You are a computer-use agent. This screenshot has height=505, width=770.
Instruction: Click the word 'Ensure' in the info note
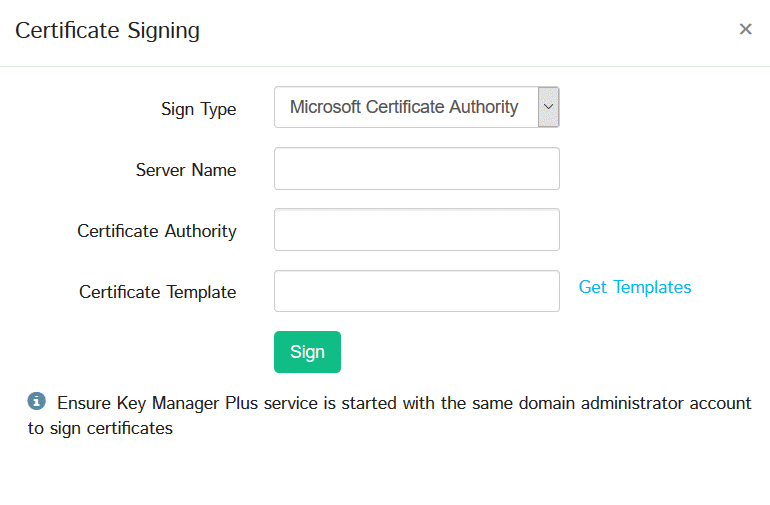(x=84, y=403)
